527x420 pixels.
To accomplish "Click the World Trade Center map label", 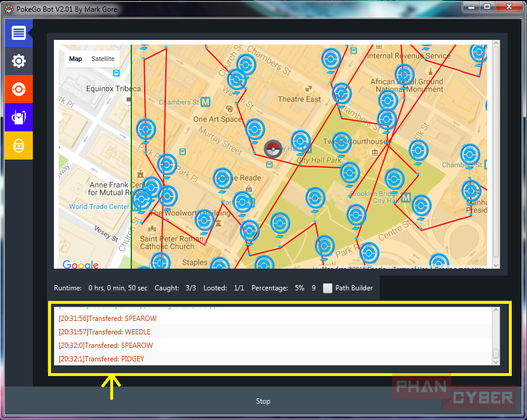I will click(x=99, y=206).
